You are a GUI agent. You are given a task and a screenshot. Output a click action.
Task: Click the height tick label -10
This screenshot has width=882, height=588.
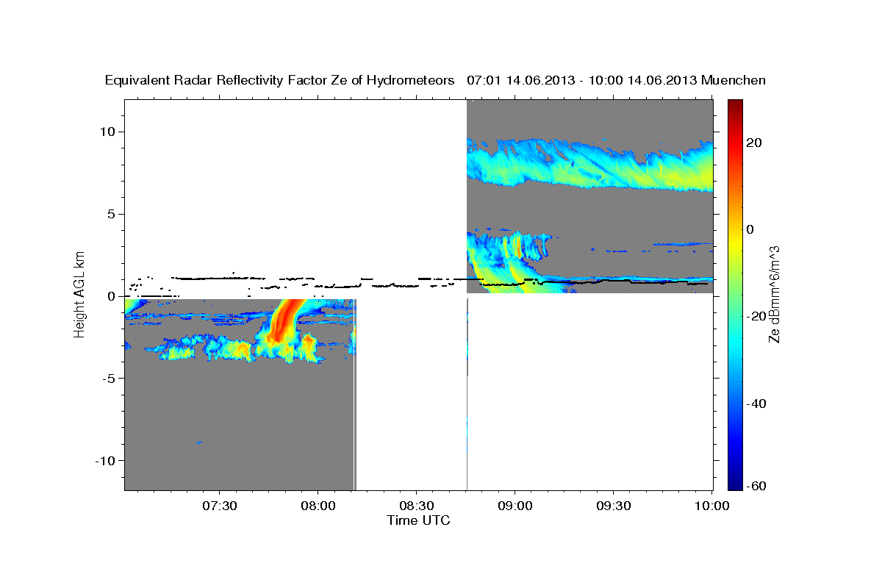point(106,460)
